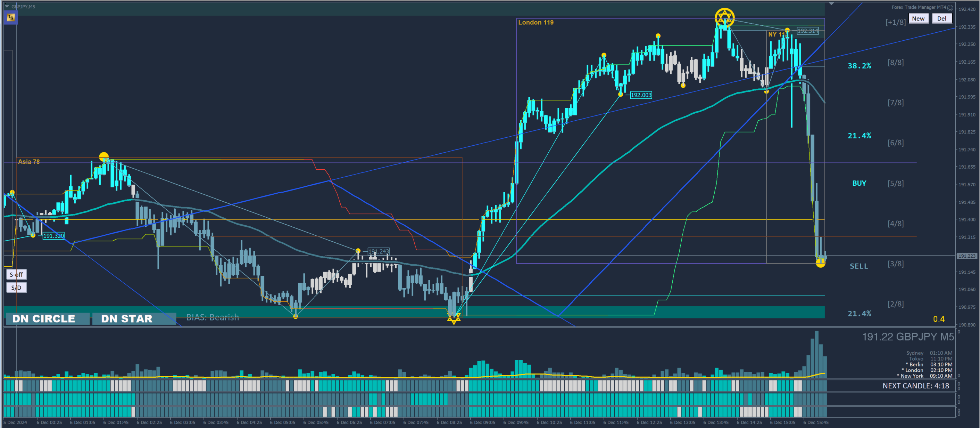Click the yellow star marker at London session low
This screenshot has height=428, width=980.
tap(454, 318)
